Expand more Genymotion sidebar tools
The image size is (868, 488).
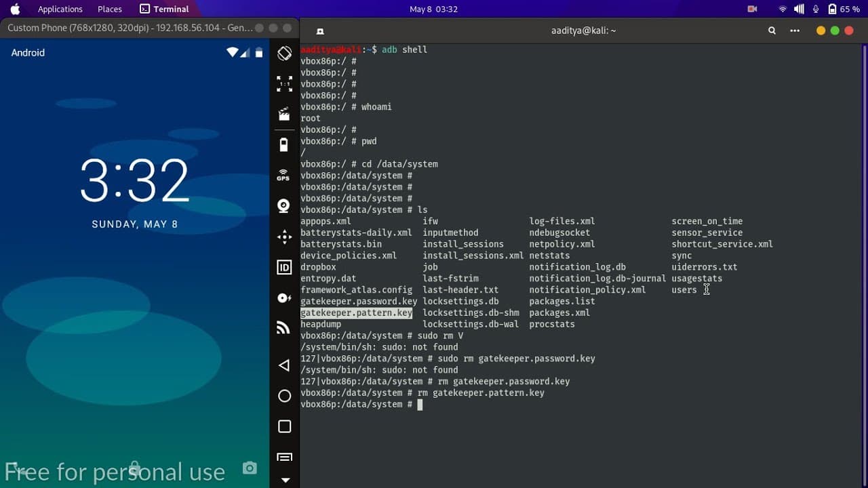click(285, 480)
